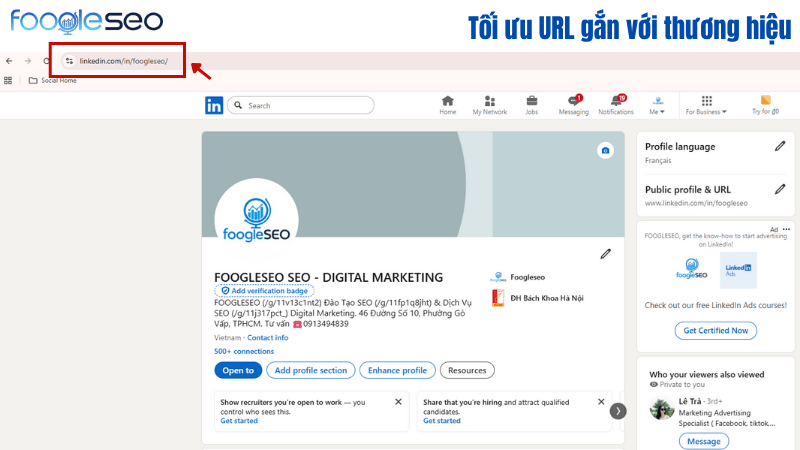Click the Resources button
The height and width of the screenshot is (450, 800).
467,370
